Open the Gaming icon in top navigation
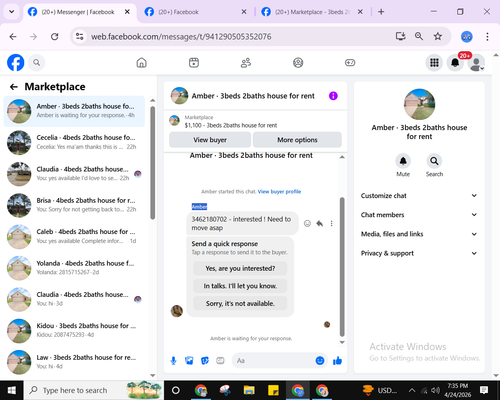Image resolution: width=500 pixels, height=400 pixels. 350,62
